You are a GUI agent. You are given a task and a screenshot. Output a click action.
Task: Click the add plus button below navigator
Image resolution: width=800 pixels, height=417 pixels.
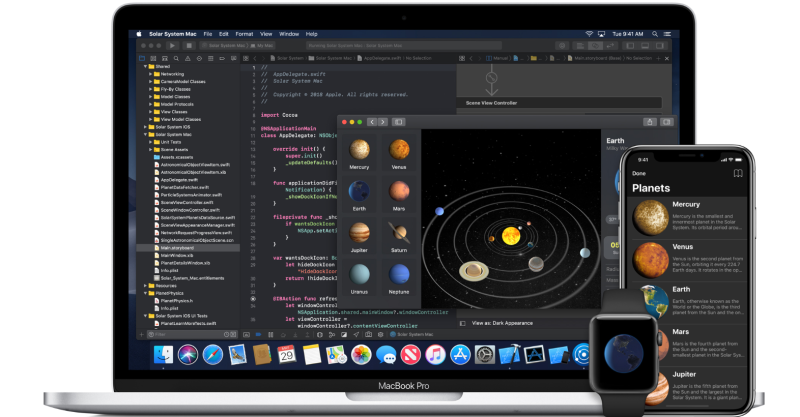coord(142,335)
